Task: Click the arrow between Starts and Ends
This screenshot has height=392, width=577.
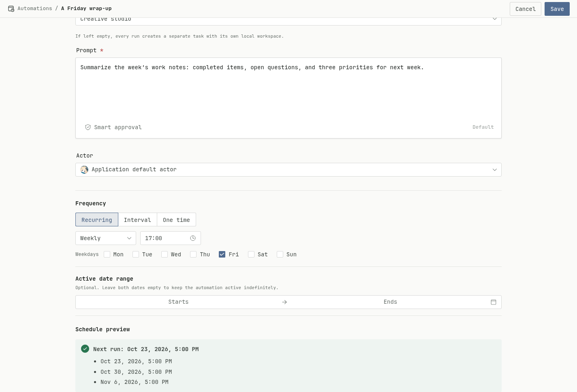Action: (284, 302)
